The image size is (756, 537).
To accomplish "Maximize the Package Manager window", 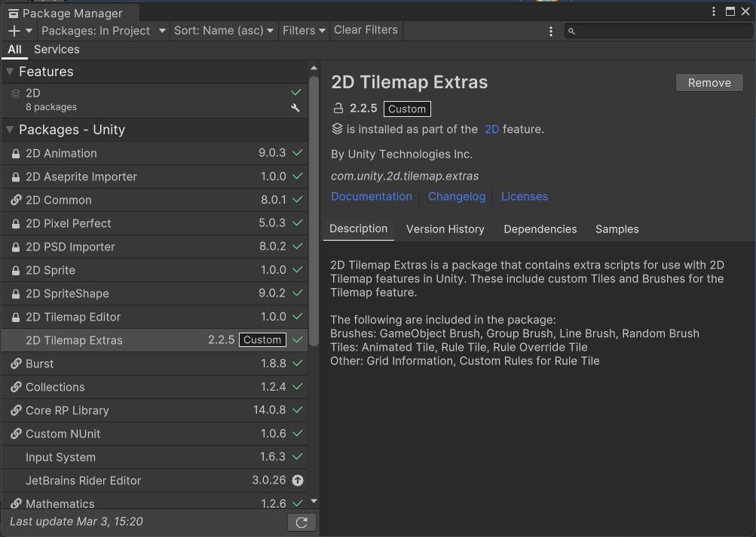I will pos(730,11).
